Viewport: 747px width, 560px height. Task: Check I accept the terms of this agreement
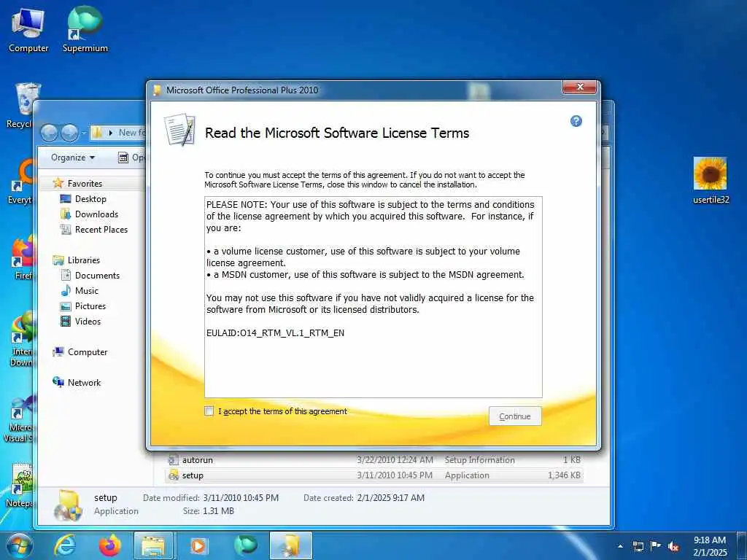209,411
